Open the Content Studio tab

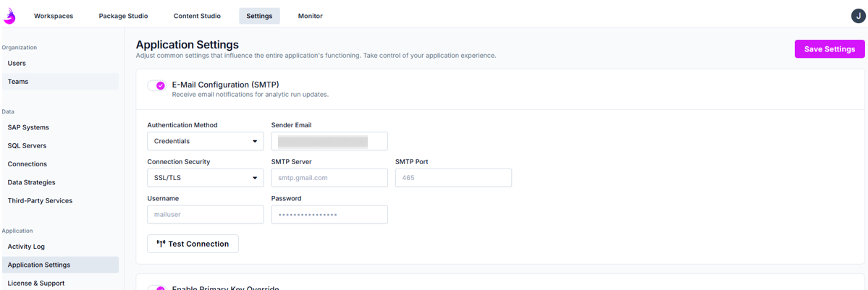tap(197, 16)
